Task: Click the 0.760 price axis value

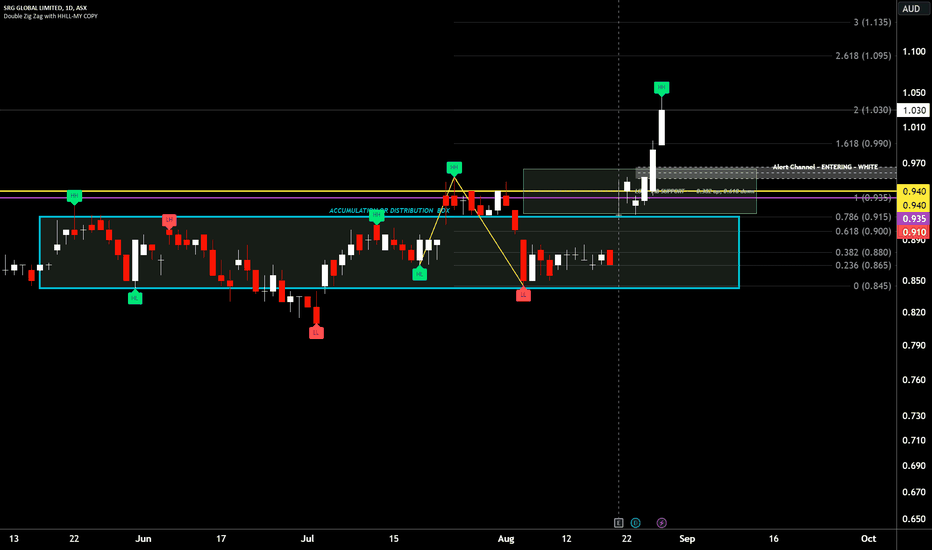Action: [914, 380]
